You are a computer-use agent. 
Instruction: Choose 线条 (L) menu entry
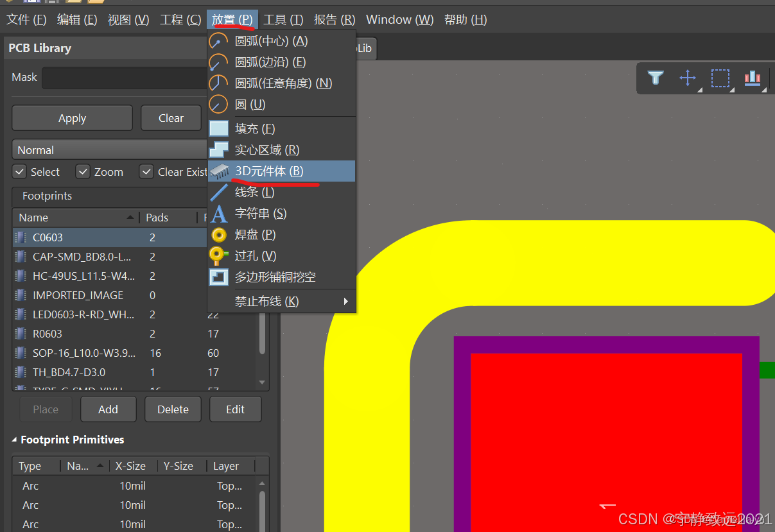[x=281, y=192]
